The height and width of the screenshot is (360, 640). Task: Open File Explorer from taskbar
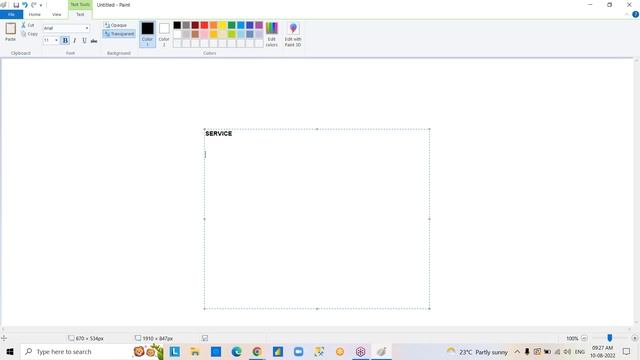pyautogui.click(x=195, y=351)
